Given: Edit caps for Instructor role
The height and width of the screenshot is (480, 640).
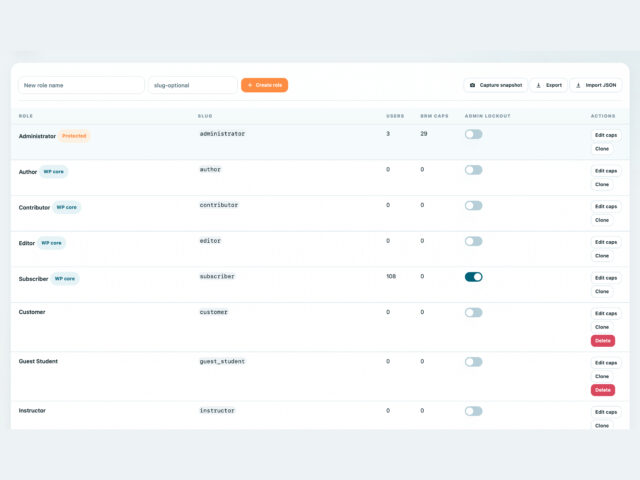Looking at the screenshot, I should click(606, 412).
